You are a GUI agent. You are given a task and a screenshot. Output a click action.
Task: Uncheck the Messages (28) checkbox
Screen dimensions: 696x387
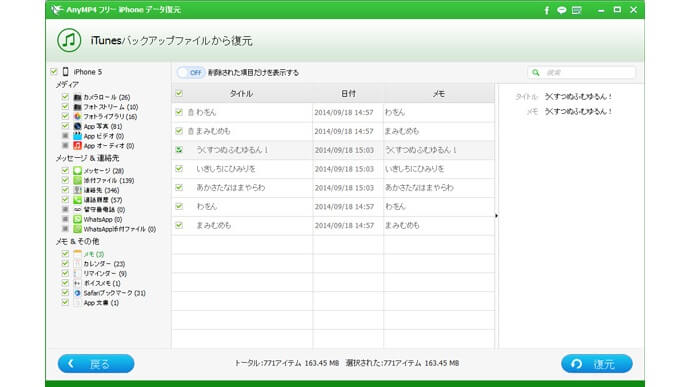65,170
